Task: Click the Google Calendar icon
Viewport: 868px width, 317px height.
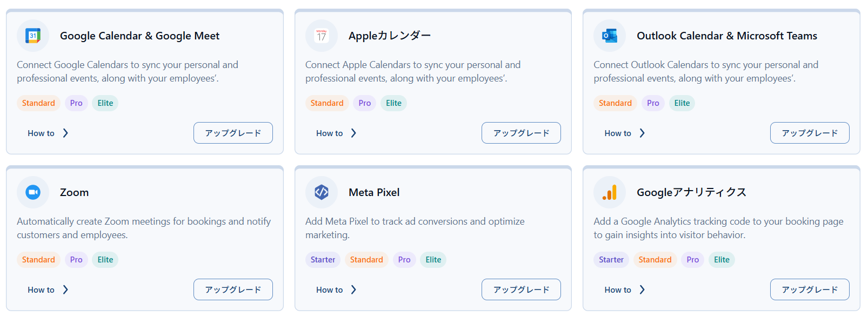Action: coord(33,36)
